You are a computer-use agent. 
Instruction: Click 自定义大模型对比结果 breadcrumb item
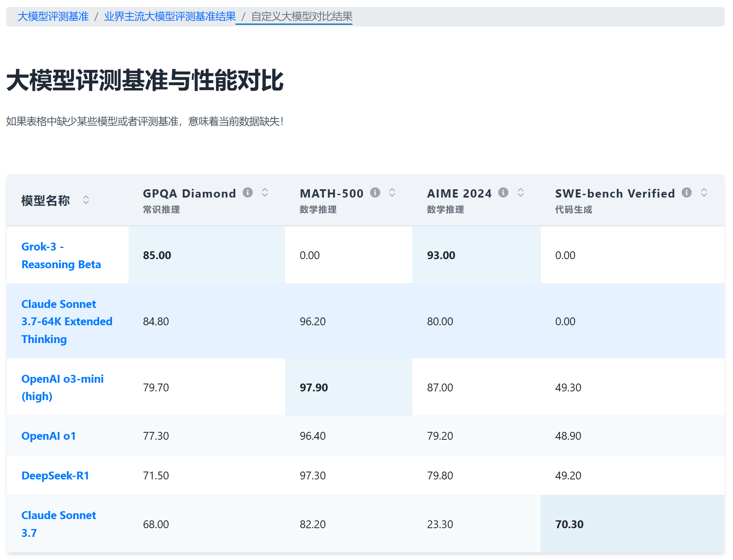[302, 17]
